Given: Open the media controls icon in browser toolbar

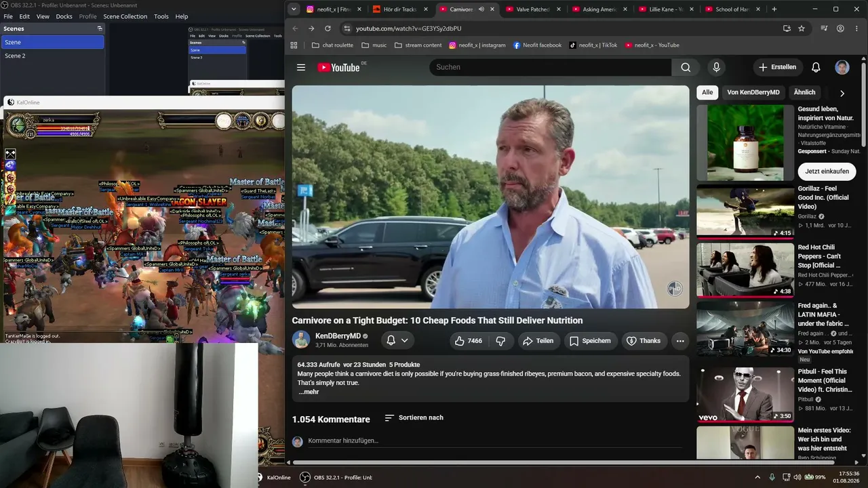Looking at the screenshot, I should tap(824, 28).
